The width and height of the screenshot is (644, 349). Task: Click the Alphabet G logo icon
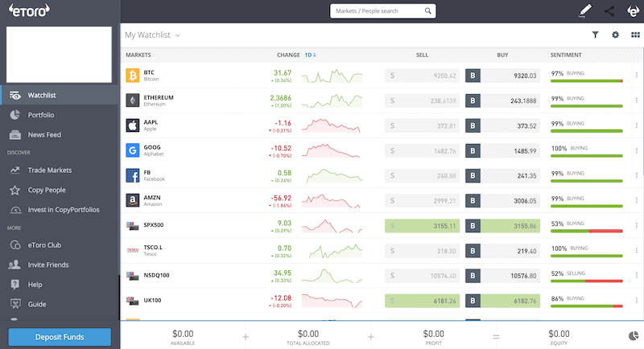132,150
